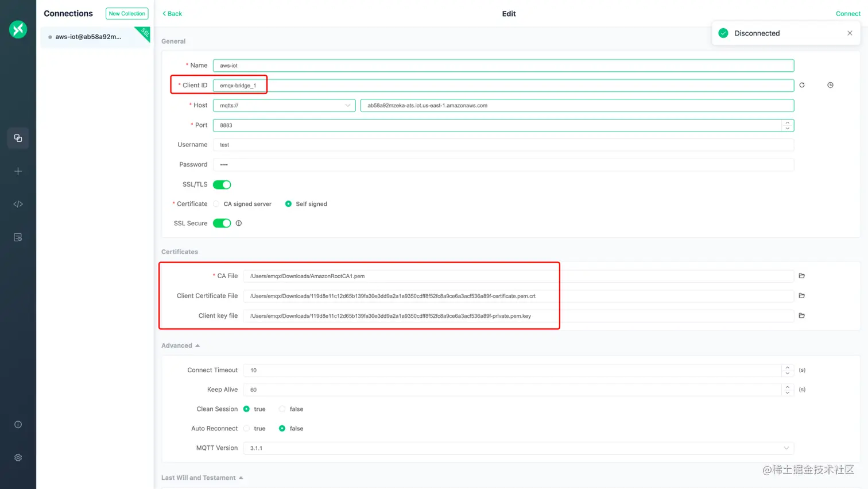868x489 pixels.
Task: Click the Name input field
Action: [x=503, y=66]
